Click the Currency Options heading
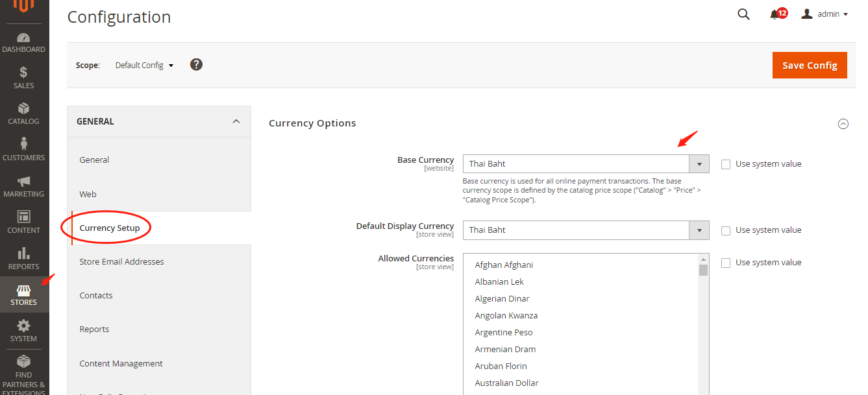 click(312, 123)
